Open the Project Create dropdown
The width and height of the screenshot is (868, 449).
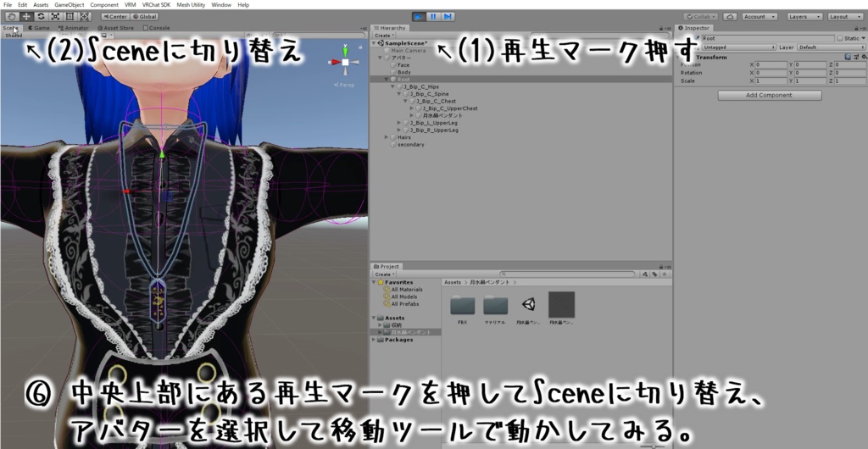point(385,274)
